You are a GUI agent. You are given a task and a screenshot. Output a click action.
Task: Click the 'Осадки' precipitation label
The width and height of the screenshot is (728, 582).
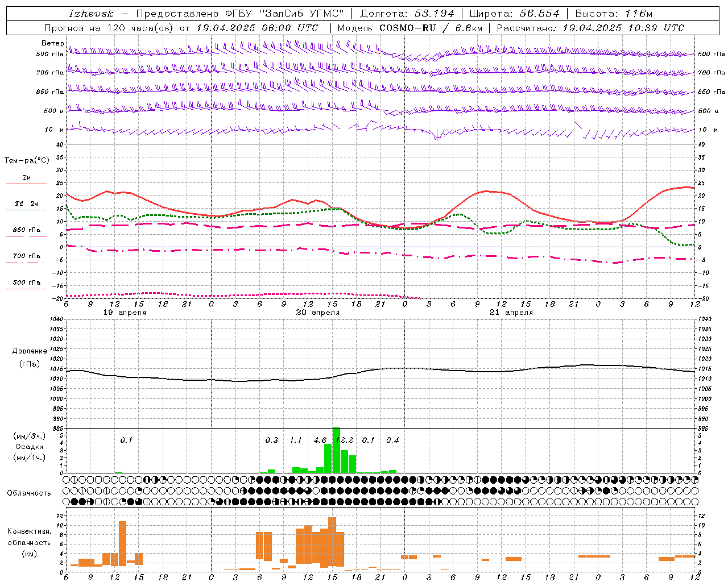(x=30, y=447)
